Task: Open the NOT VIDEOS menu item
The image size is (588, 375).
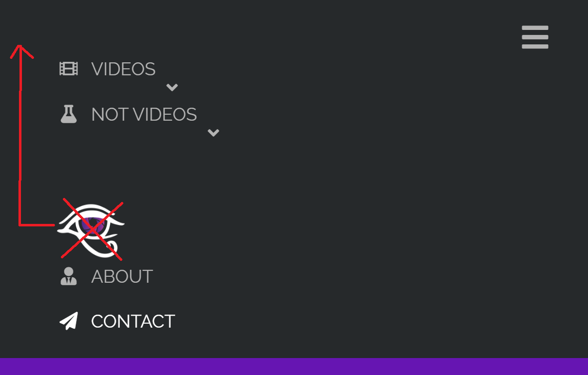Action: click(144, 114)
